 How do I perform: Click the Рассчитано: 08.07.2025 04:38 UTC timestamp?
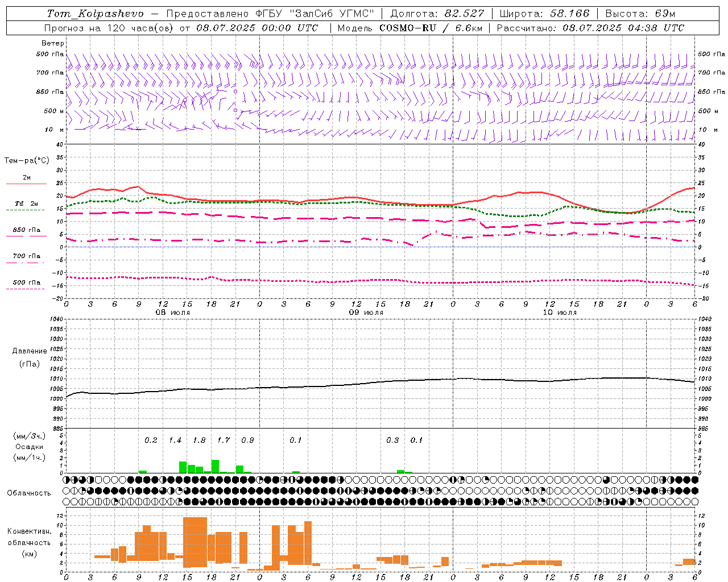(x=590, y=28)
